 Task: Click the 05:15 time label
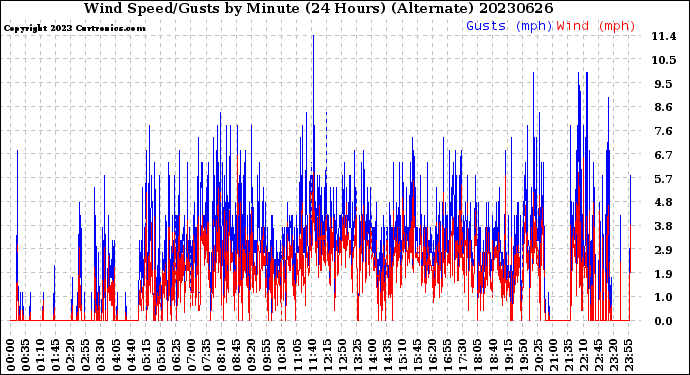point(146,355)
